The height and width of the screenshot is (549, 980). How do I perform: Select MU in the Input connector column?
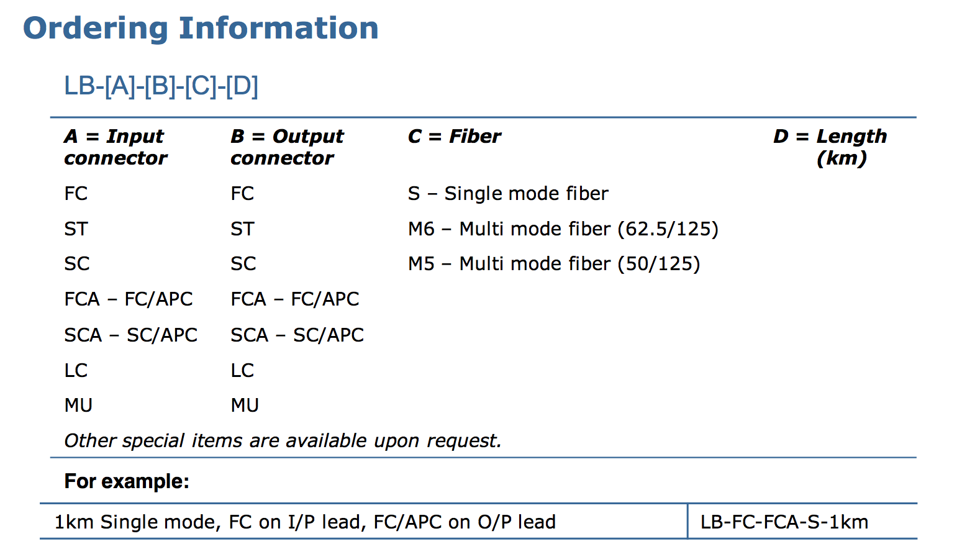coord(78,405)
